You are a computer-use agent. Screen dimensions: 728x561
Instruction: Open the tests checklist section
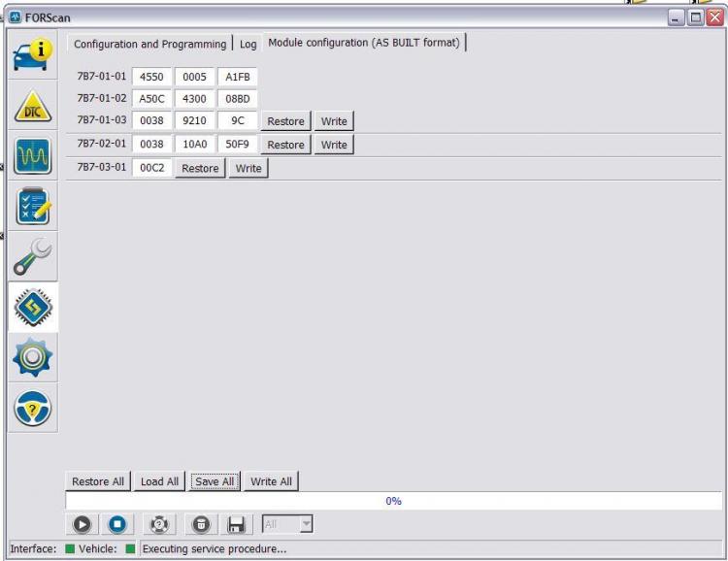[32, 206]
